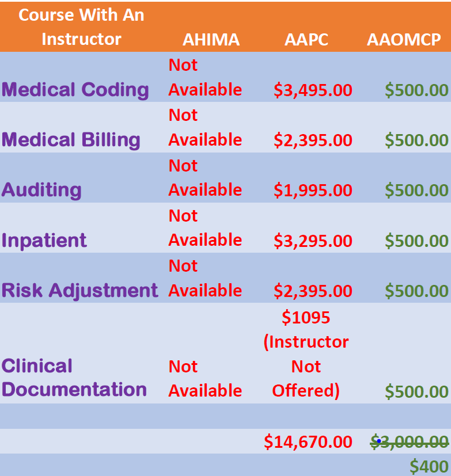
Task: Click the AHIMA column header
Action: click(211, 40)
